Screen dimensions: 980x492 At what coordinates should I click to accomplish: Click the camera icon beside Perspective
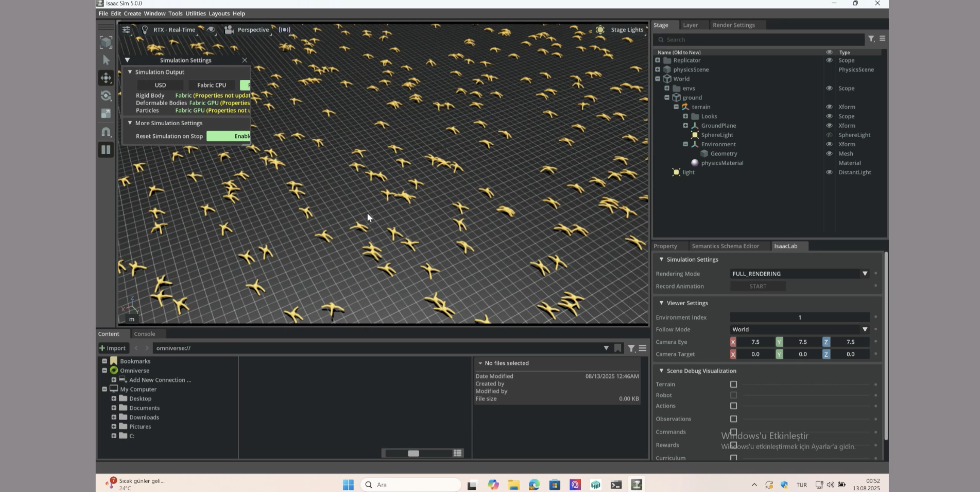229,30
